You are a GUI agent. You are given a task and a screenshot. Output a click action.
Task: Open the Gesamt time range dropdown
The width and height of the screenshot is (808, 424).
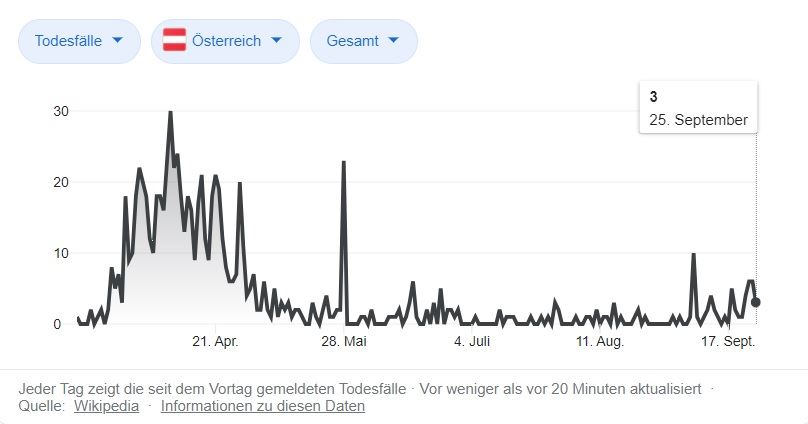(x=363, y=41)
